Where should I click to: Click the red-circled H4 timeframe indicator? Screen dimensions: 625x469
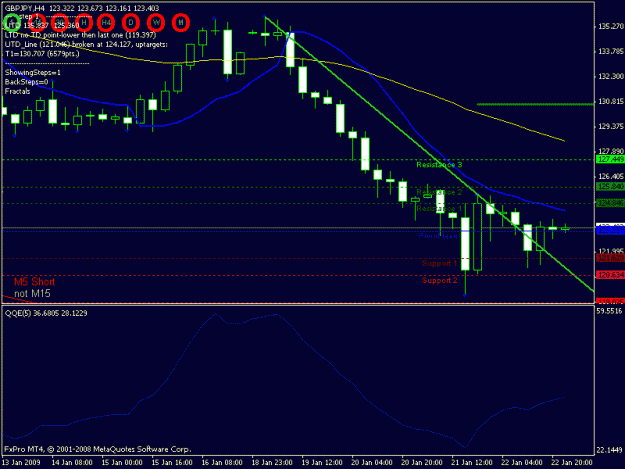[106, 22]
